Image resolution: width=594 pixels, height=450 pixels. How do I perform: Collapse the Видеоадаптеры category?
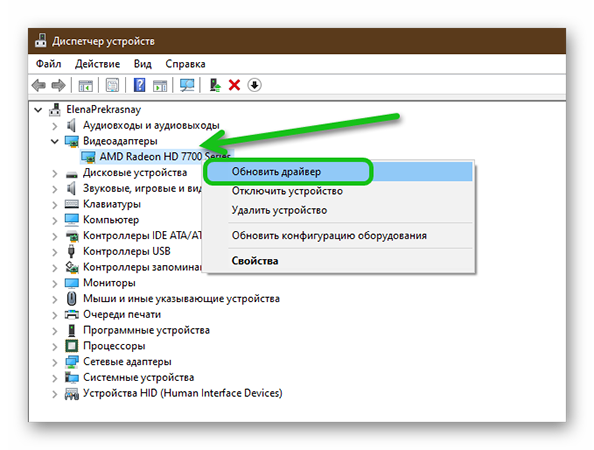55,141
